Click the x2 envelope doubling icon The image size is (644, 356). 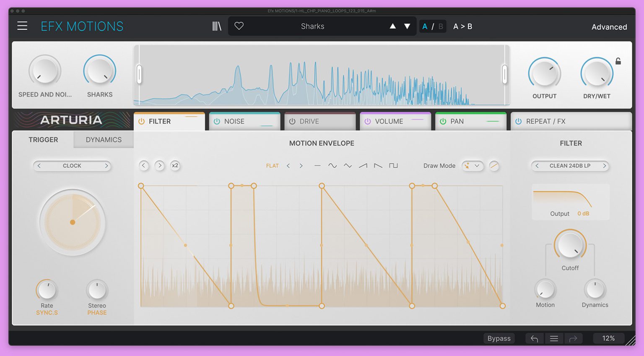coord(175,165)
